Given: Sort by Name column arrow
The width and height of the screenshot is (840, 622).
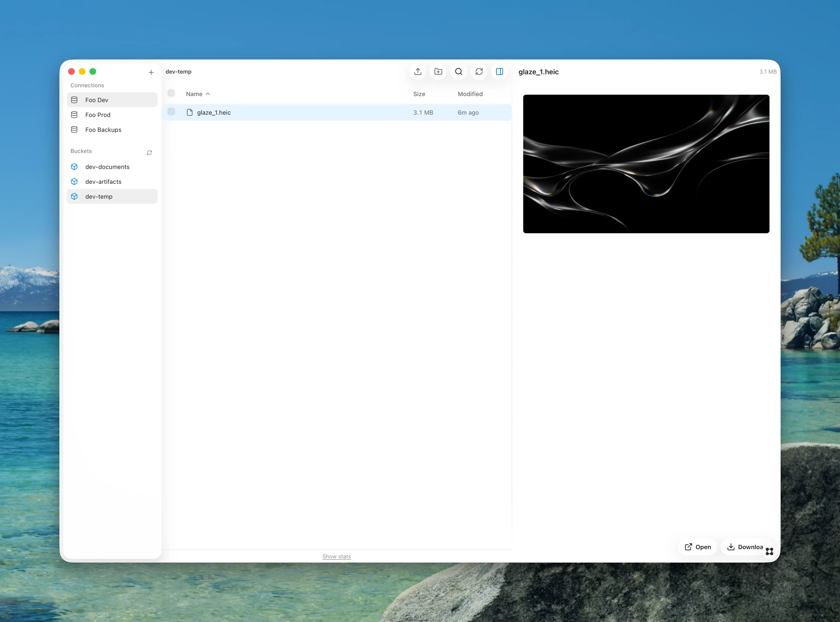Looking at the screenshot, I should (x=208, y=94).
